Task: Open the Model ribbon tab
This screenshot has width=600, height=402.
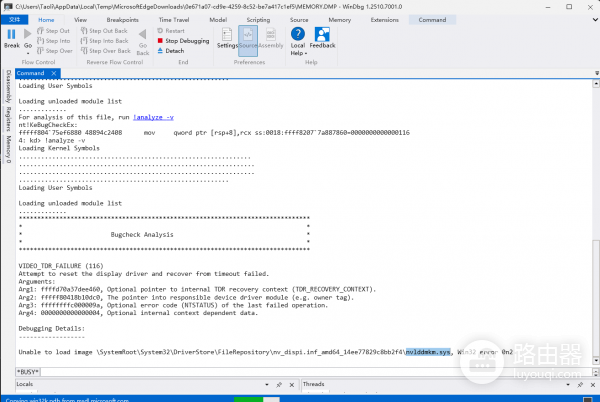Action: coord(218,20)
